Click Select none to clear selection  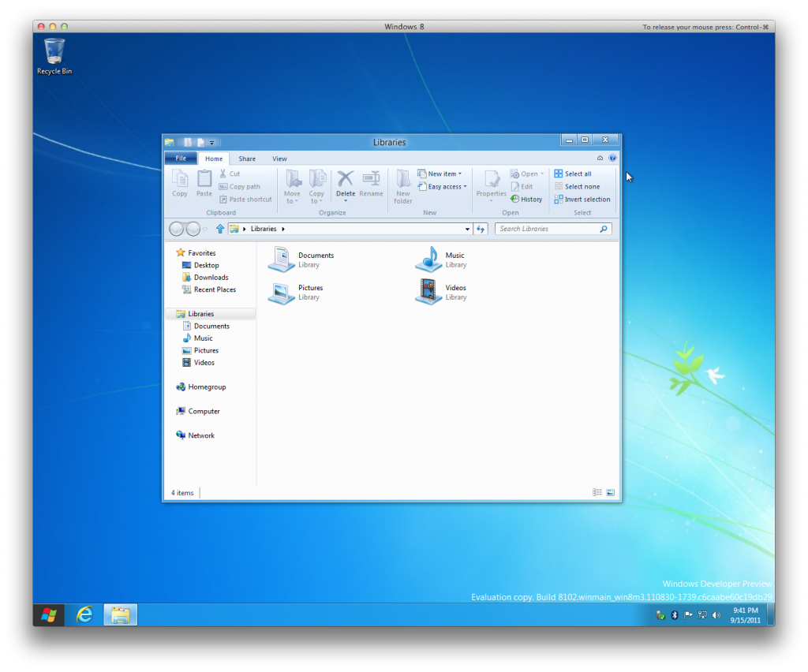[x=578, y=186]
